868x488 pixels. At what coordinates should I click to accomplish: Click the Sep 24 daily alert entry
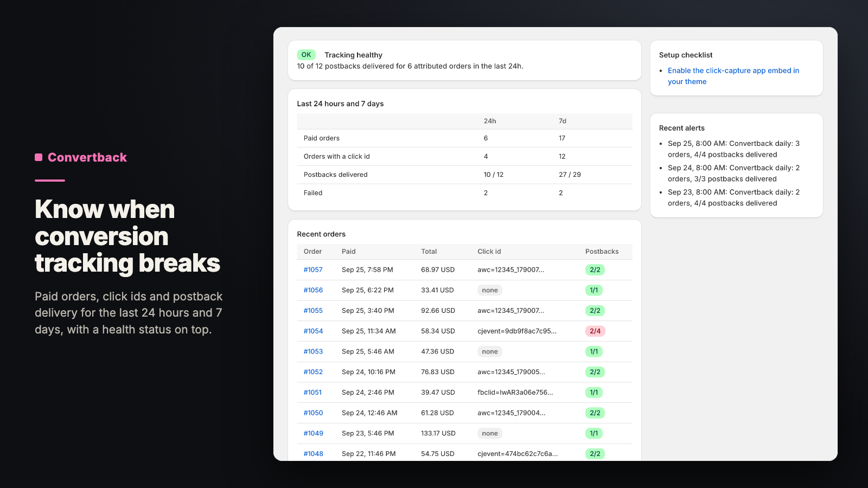tap(733, 174)
